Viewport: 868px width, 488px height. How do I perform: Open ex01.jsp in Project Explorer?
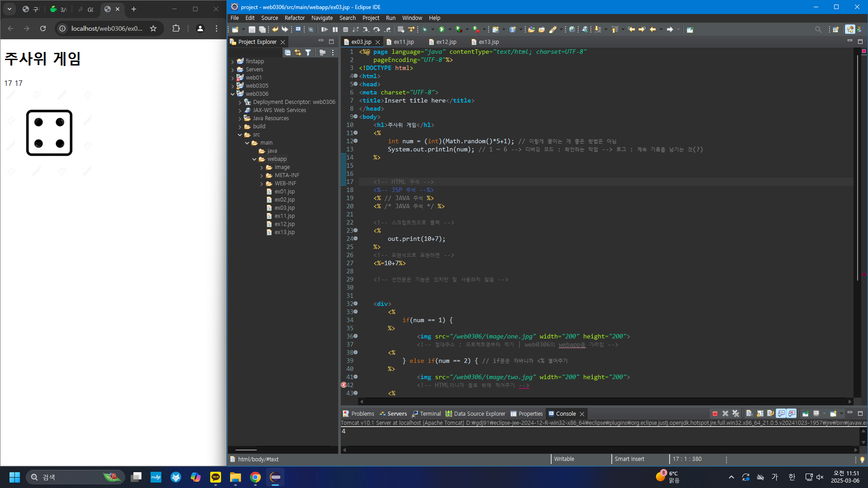tap(284, 192)
